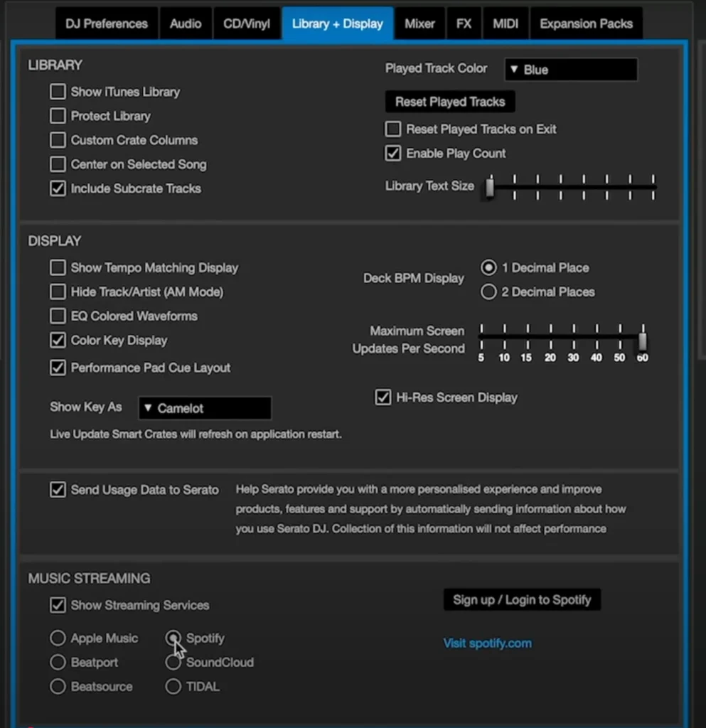Choose TIDAL as streaming service
The image size is (706, 728).
173,687
